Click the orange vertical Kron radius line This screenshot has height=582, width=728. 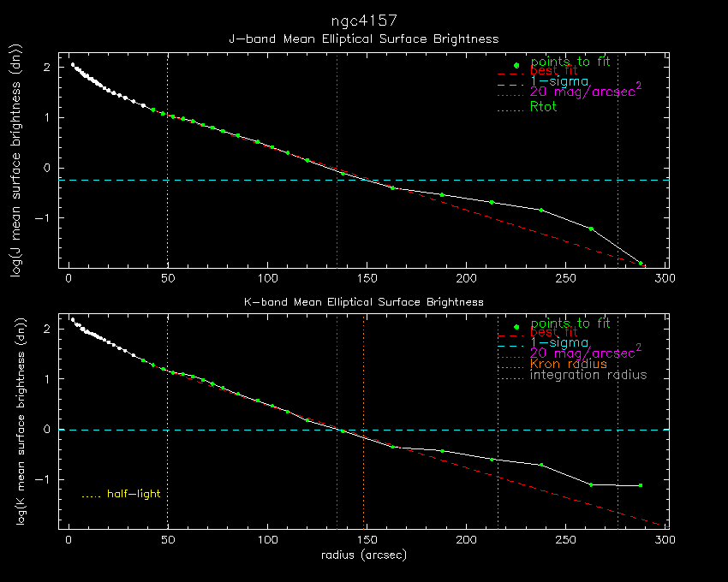[364, 385]
